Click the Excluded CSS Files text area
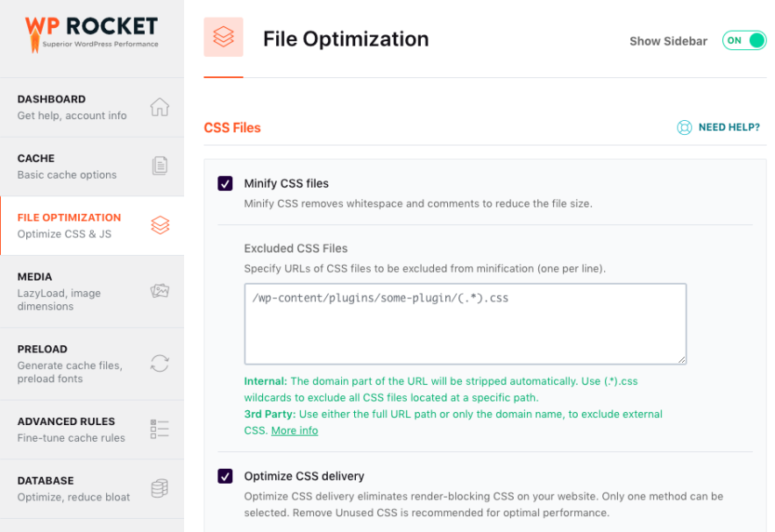This screenshot has height=532, width=775. tap(464, 323)
